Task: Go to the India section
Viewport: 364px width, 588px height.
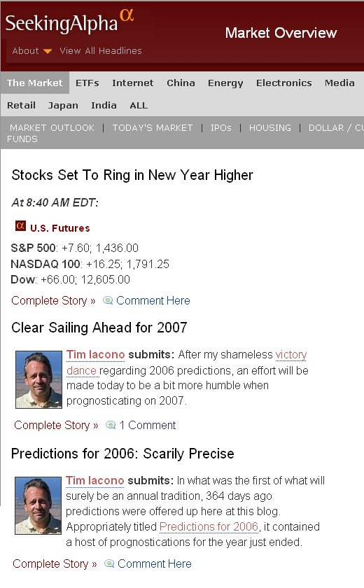Action: pos(104,106)
